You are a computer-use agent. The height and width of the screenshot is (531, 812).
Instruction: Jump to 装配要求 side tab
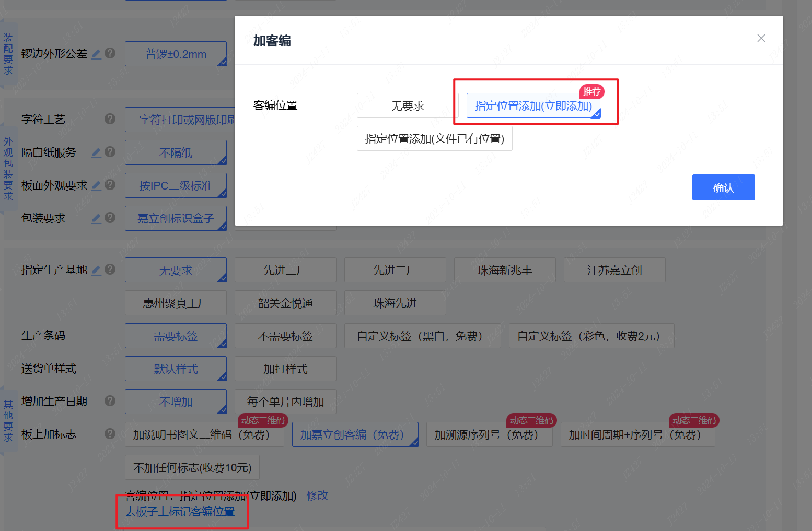click(8, 54)
